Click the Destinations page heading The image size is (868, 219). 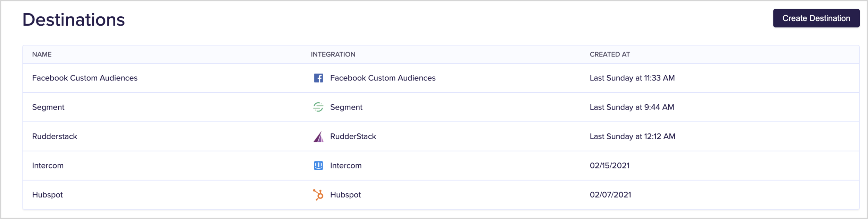pyautogui.click(x=74, y=20)
